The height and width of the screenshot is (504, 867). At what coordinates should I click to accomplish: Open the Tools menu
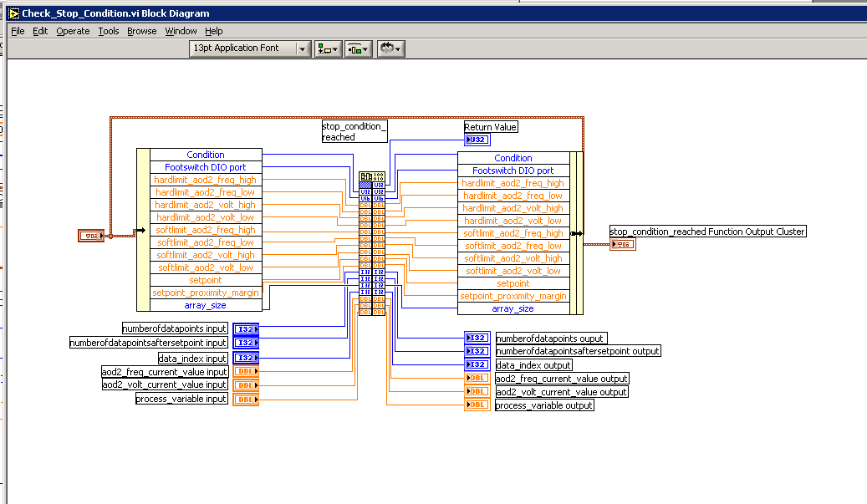[109, 31]
